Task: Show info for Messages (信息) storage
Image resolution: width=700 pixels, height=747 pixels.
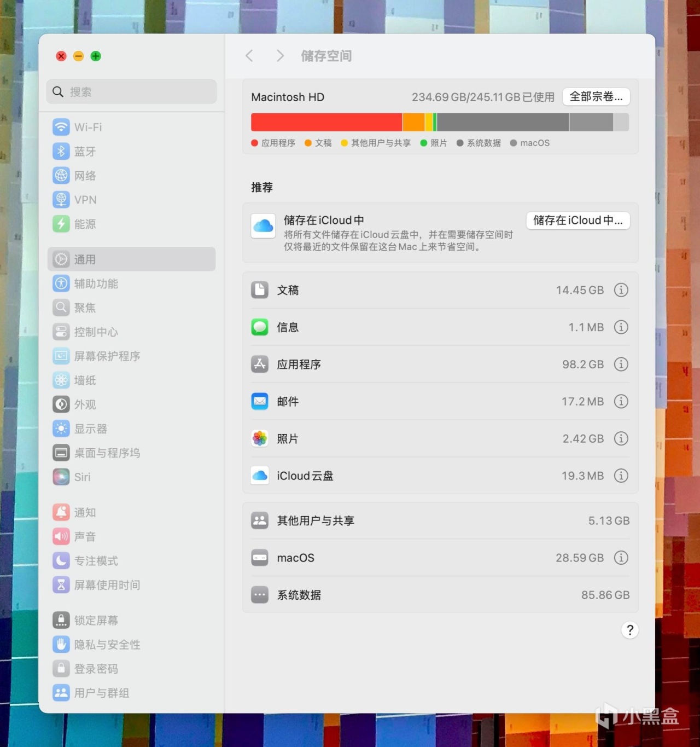Action: pos(621,327)
